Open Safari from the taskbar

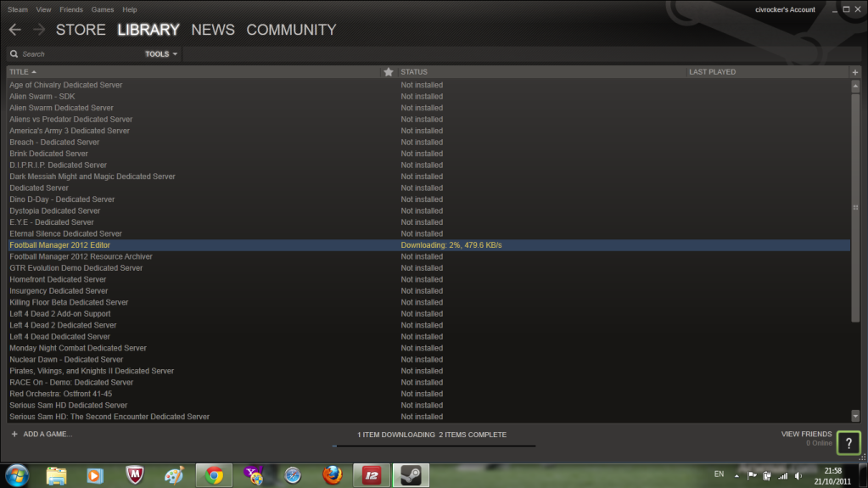point(293,476)
